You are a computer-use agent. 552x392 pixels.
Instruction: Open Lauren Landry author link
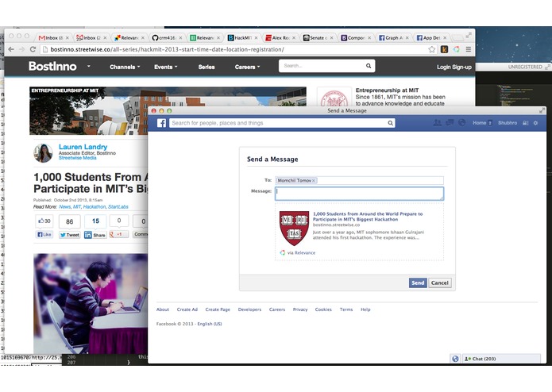[83, 147]
